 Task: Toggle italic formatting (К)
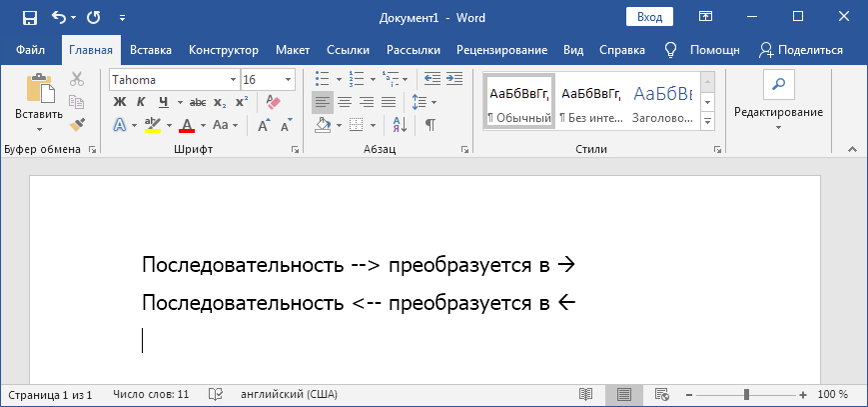[x=141, y=102]
